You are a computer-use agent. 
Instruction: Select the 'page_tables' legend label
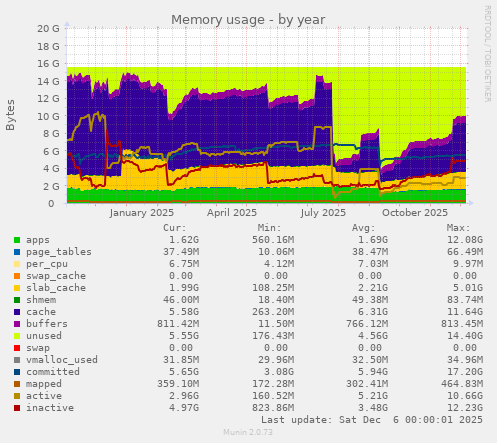[x=59, y=252]
